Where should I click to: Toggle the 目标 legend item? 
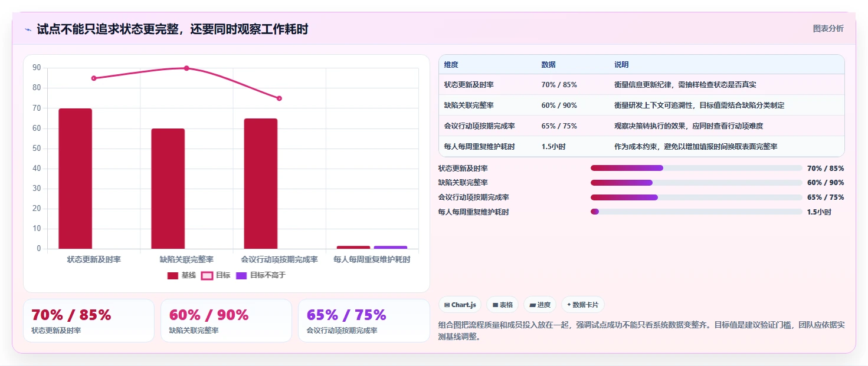pos(216,275)
